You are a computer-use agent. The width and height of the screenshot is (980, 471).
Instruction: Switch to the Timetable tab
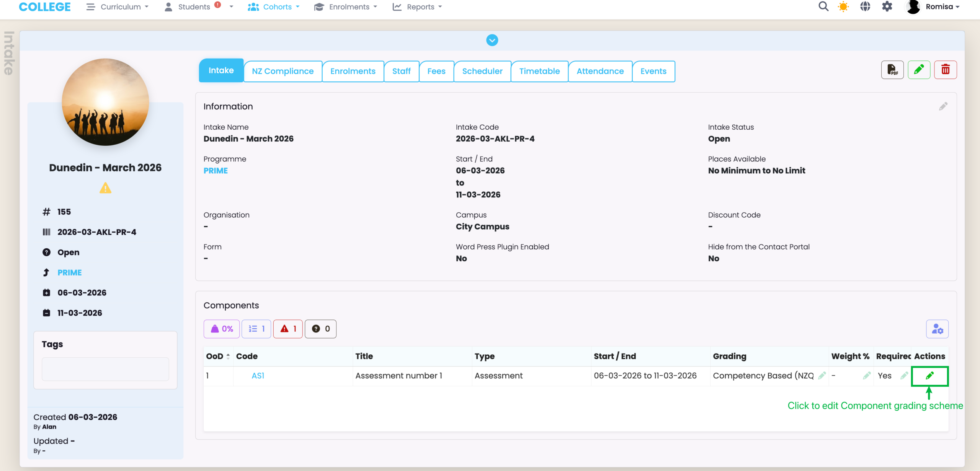(x=539, y=71)
